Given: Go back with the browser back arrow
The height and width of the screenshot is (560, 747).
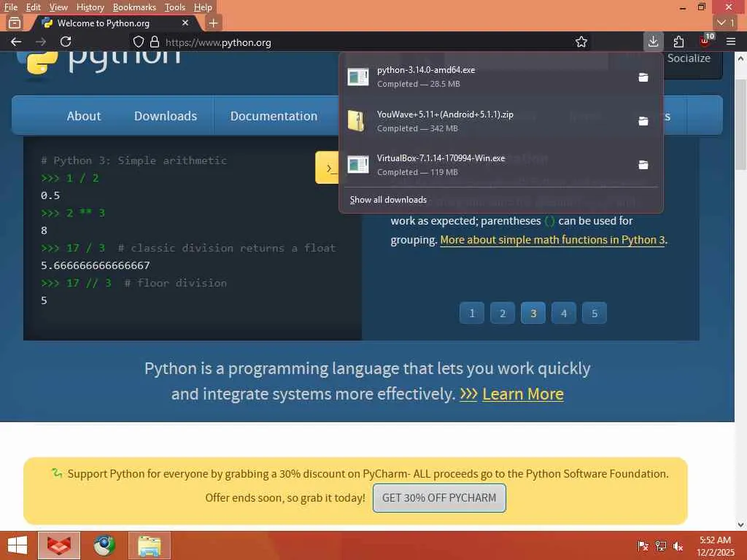Looking at the screenshot, I should click(16, 42).
